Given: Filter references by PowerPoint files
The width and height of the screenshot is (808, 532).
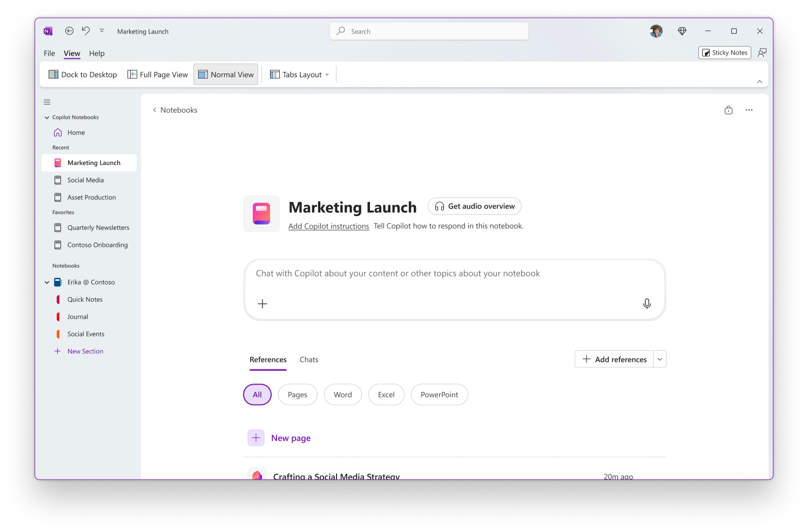Looking at the screenshot, I should pyautogui.click(x=439, y=395).
